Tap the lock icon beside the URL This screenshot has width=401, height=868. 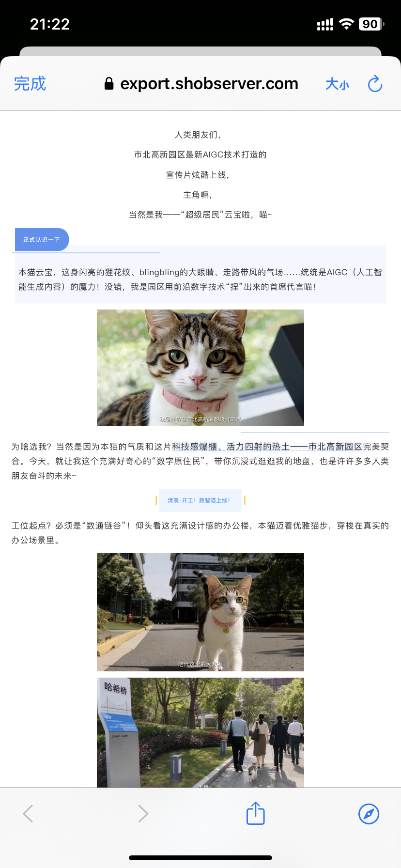click(109, 84)
